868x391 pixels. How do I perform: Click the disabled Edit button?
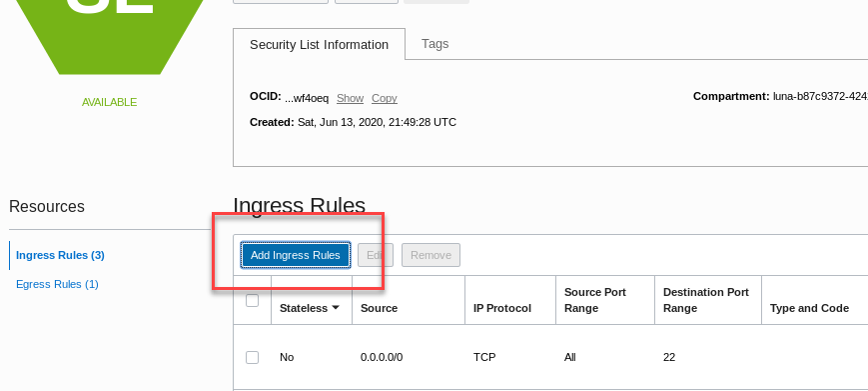pos(376,255)
